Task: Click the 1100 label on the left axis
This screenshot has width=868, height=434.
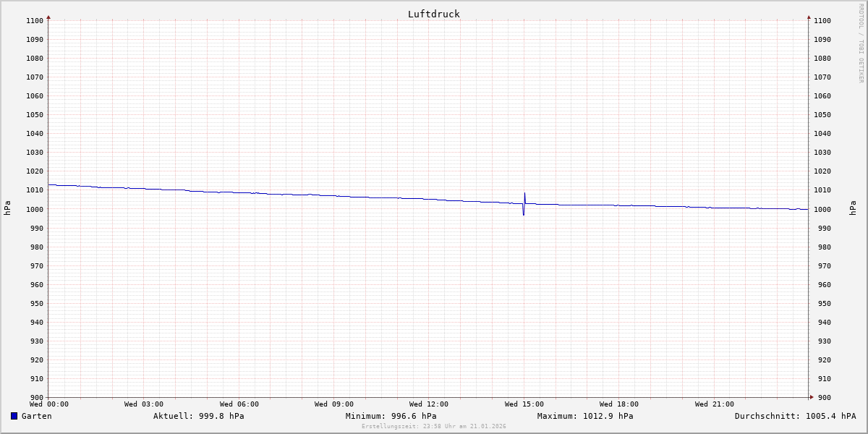Action: [34, 21]
